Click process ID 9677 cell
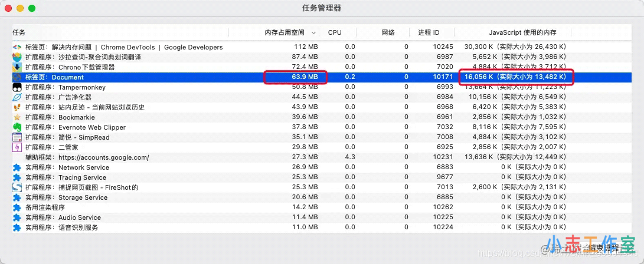Screen dimensions: 644x264 [445, 177]
